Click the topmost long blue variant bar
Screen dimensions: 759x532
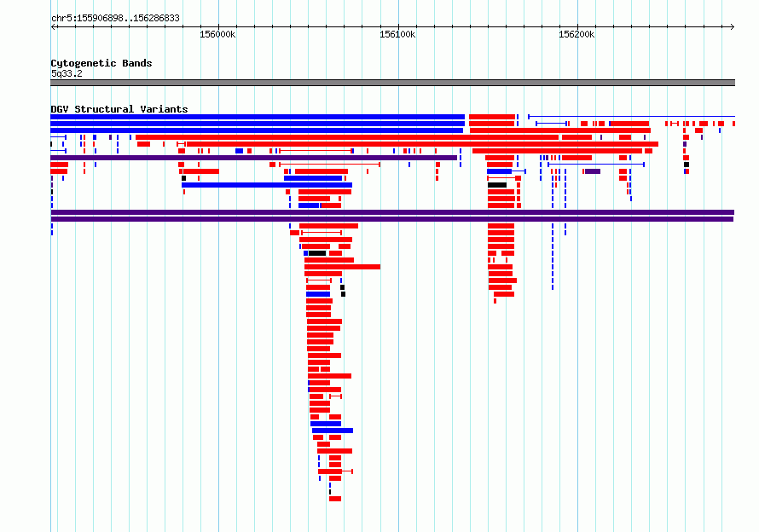(x=258, y=117)
